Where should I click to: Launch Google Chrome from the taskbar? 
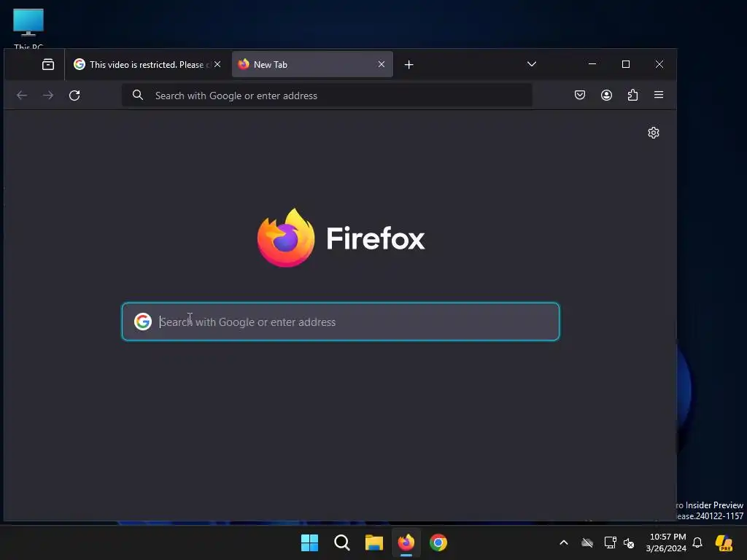[438, 542]
